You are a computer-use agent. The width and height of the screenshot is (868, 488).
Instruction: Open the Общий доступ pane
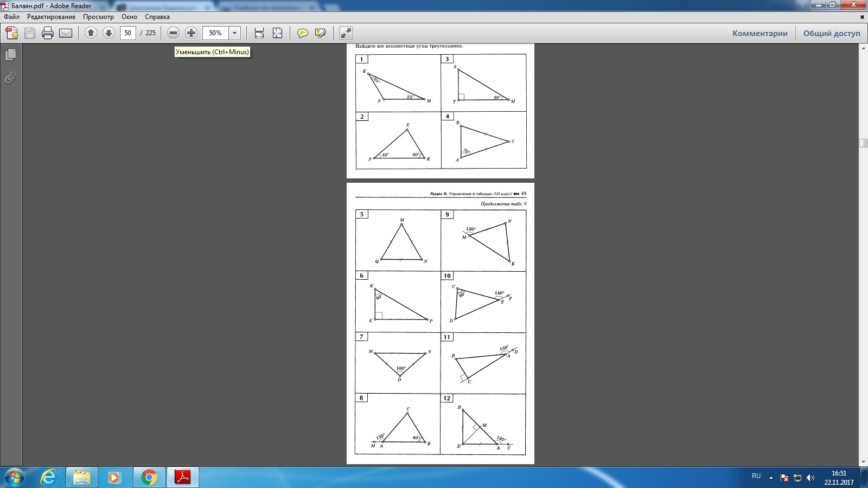click(x=832, y=33)
